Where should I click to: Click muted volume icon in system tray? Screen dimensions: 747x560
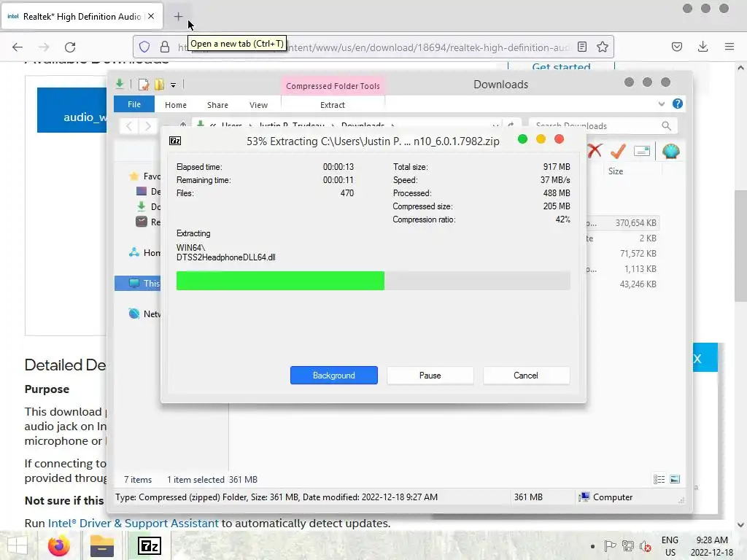click(x=646, y=546)
